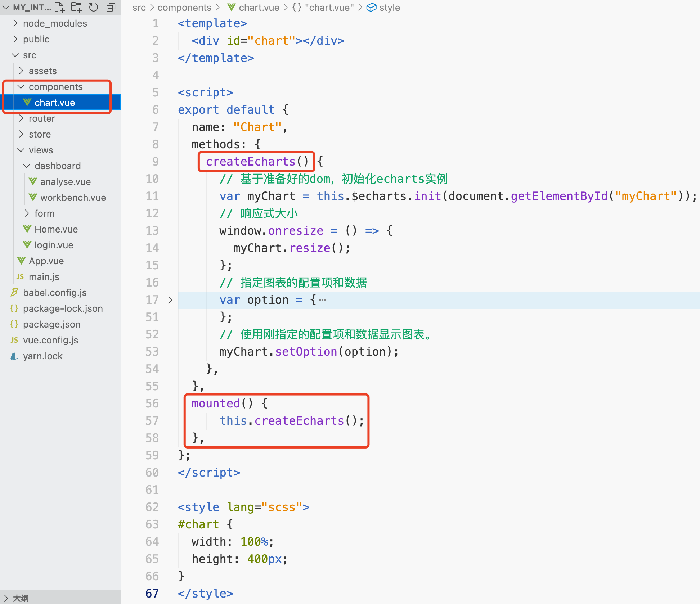The width and height of the screenshot is (700, 604).
Task: Click the yarn.lock file icon
Action: [14, 356]
